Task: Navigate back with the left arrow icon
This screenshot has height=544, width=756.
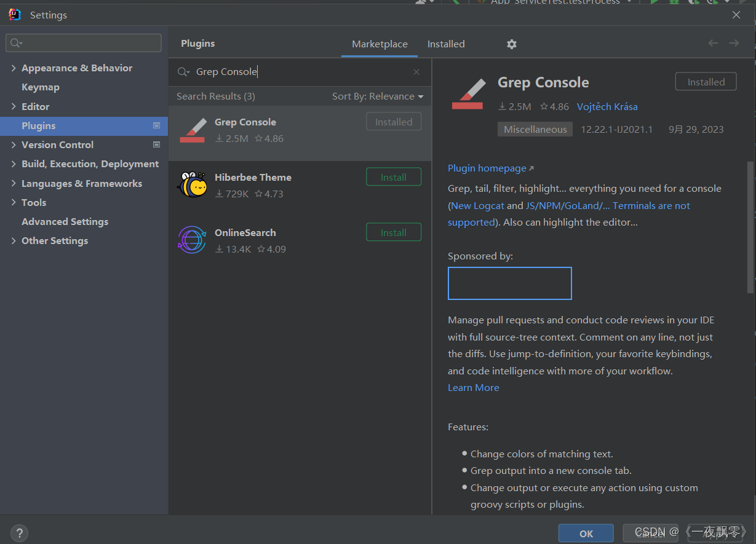Action: pos(713,43)
